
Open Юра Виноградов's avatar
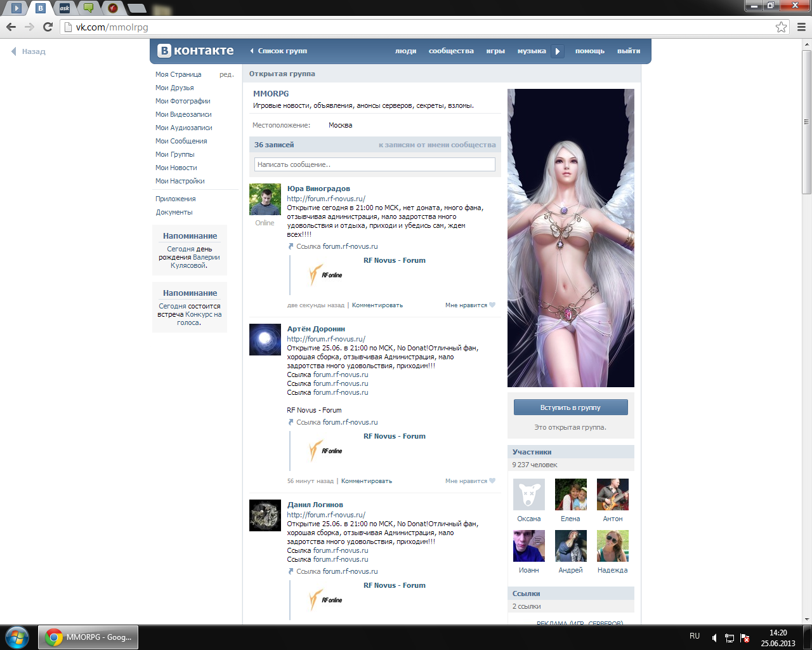265,200
